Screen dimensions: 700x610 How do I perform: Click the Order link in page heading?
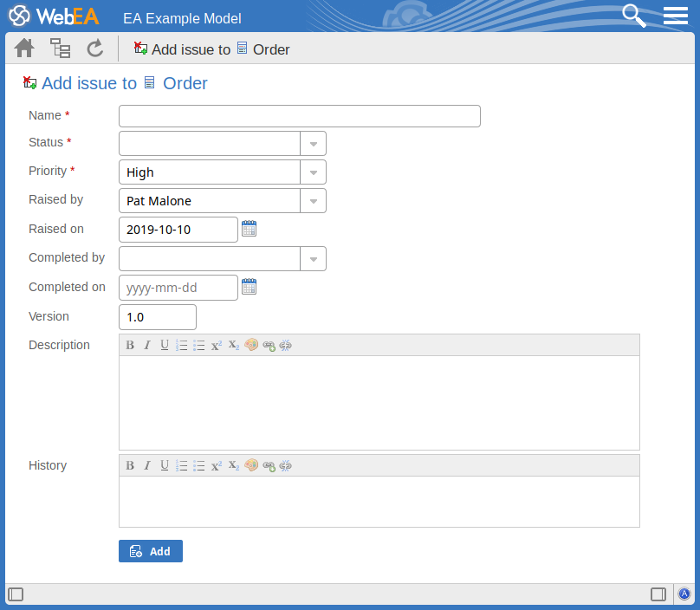tap(185, 83)
